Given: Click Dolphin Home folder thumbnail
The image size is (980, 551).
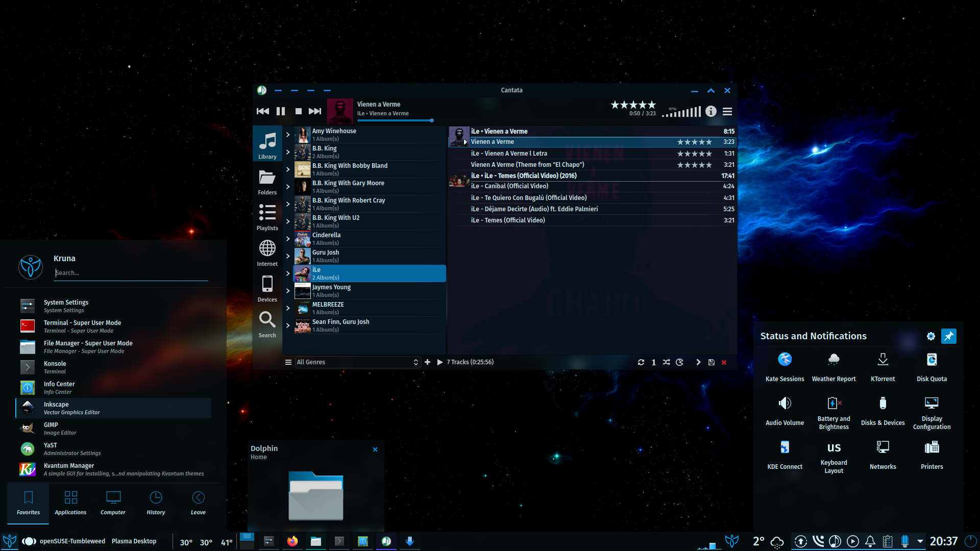Looking at the screenshot, I should coord(316,496).
